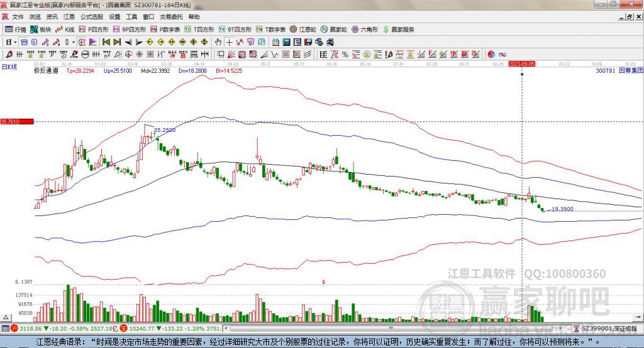Screen dimensions: 644x348
Task: Expand the 日 period dropdown
Action: tap(15, 42)
